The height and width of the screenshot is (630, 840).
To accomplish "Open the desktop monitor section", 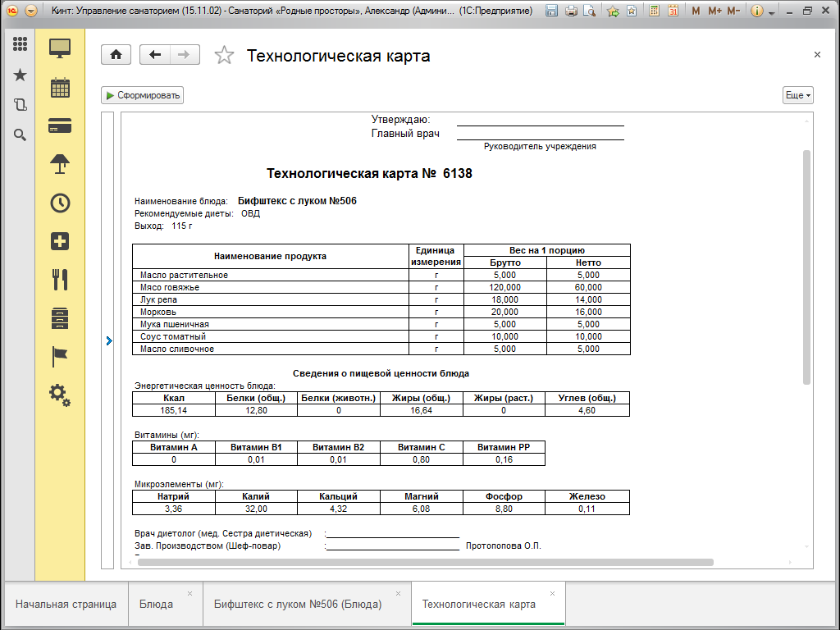I will pyautogui.click(x=60, y=48).
